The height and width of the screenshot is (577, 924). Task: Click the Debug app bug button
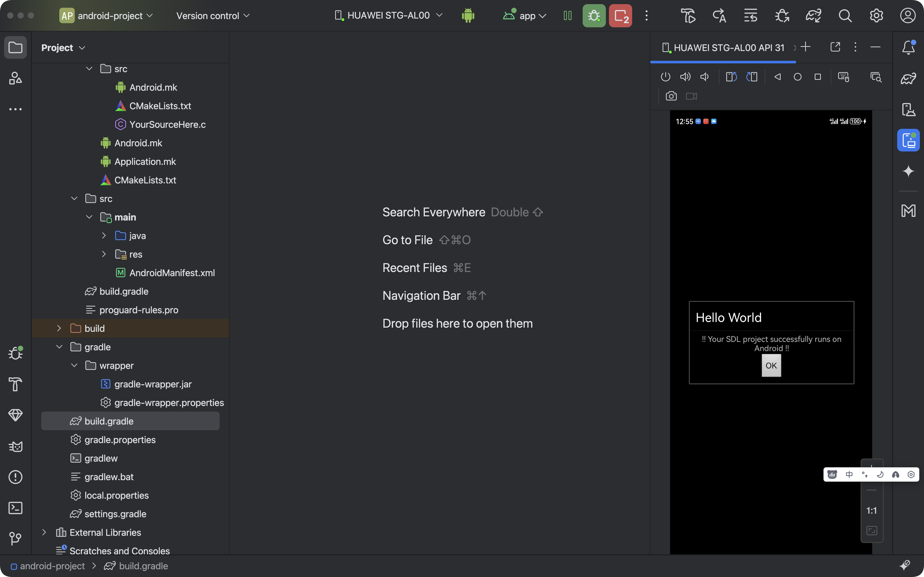pyautogui.click(x=594, y=16)
